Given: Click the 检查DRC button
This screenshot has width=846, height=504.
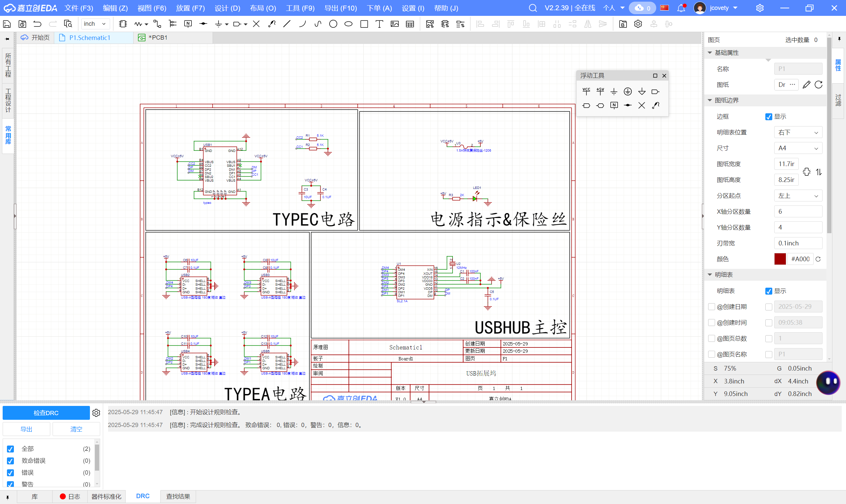Looking at the screenshot, I should 46,413.
